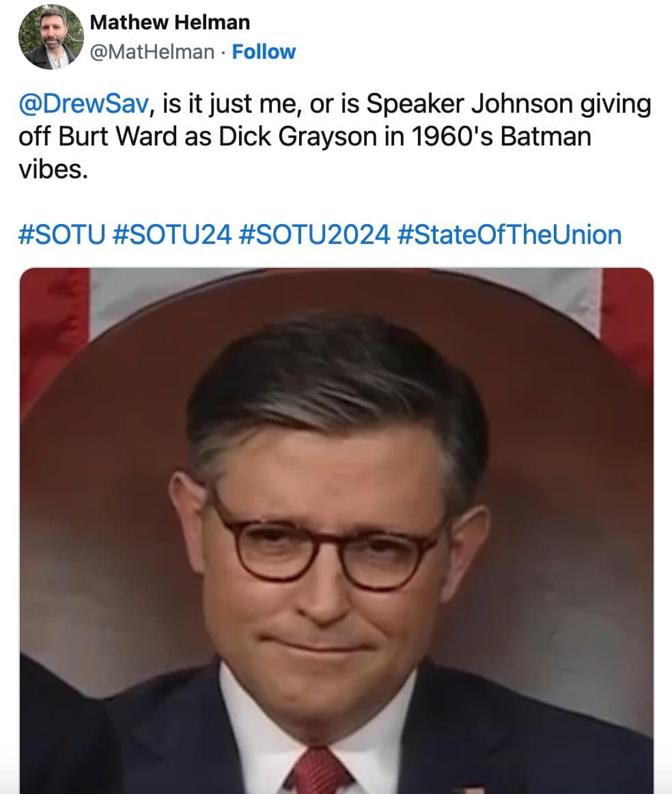Click the bold author name in the tweet header
Viewport: 672px width, 794px height.
[169, 23]
